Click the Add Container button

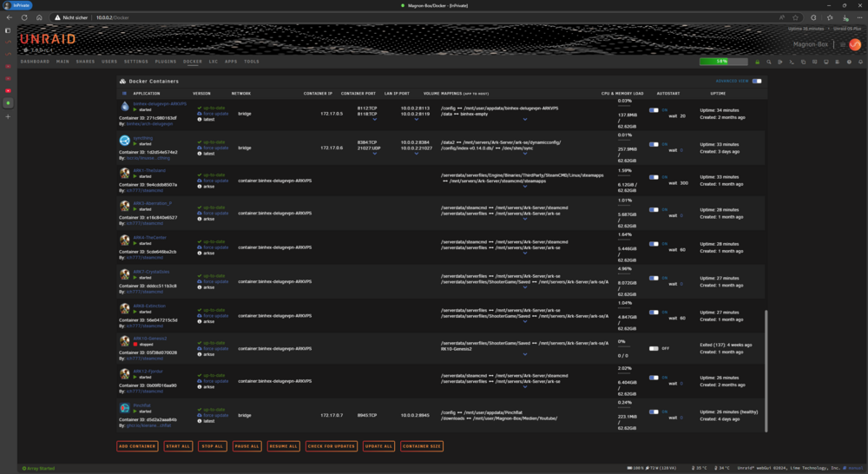tap(137, 446)
